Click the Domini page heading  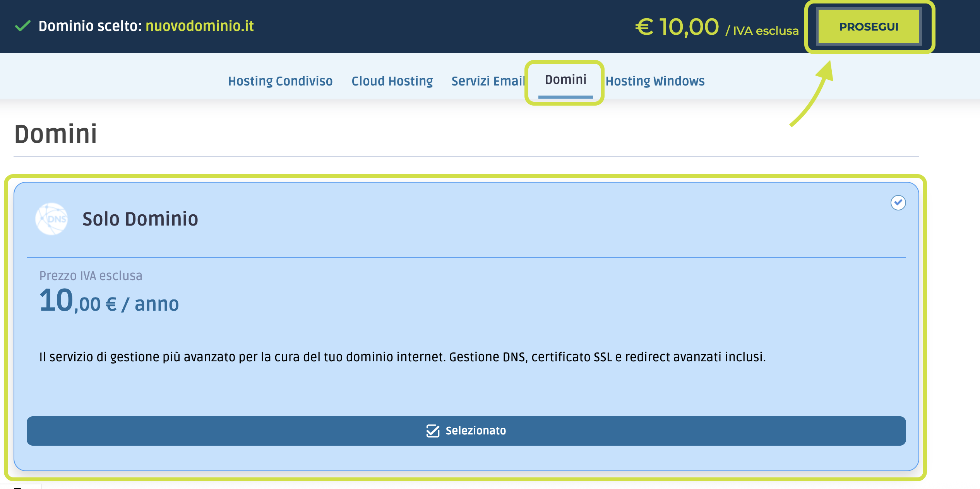[x=56, y=134]
